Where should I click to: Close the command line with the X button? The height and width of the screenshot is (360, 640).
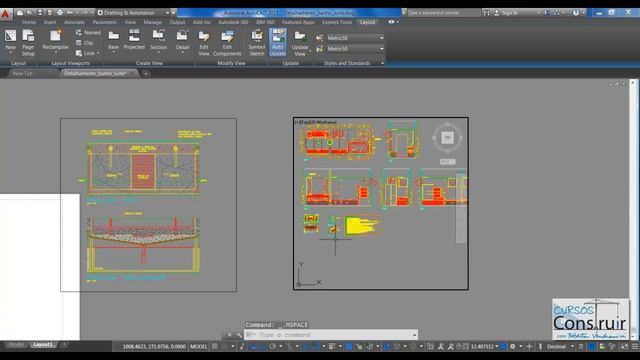coord(229,335)
